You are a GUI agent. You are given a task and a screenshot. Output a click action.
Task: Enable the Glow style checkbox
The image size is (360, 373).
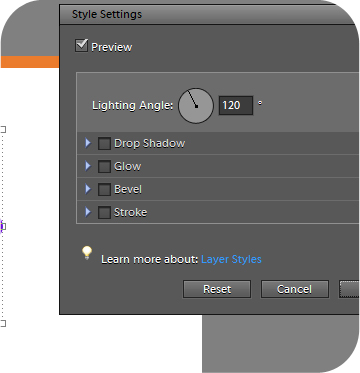coord(104,166)
